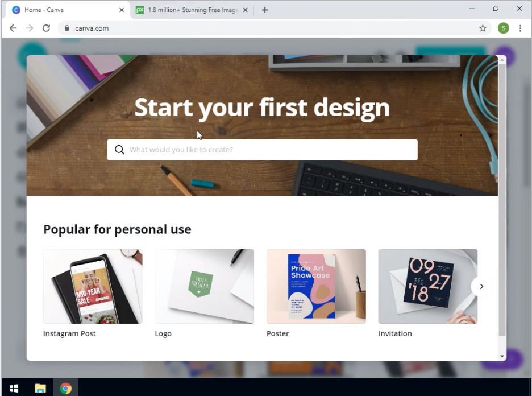
Task: Pick the Invitation design thumbnail
Action: click(428, 286)
